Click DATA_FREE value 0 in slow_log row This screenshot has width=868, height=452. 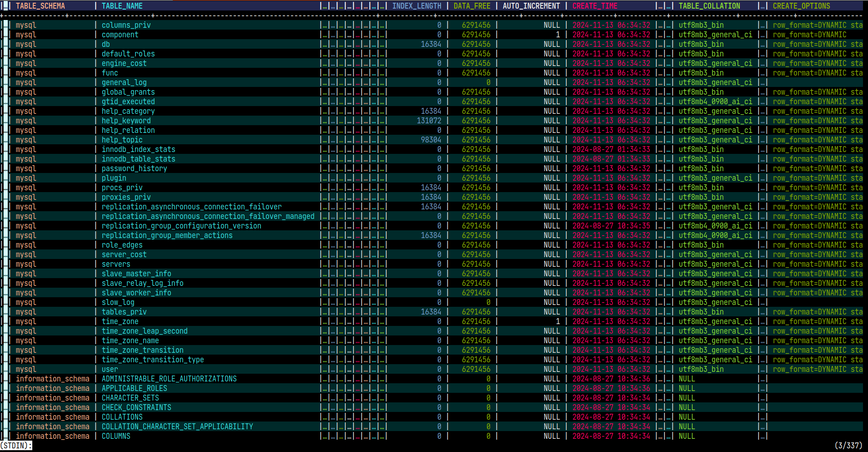488,302
